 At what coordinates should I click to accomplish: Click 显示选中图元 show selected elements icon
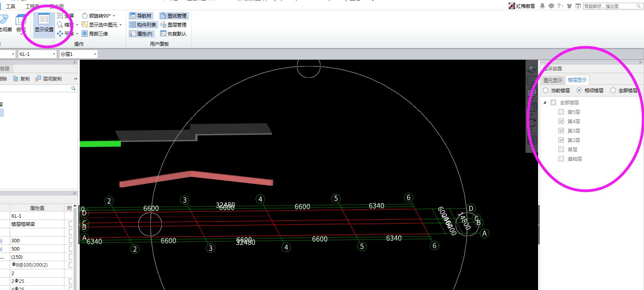[85, 25]
